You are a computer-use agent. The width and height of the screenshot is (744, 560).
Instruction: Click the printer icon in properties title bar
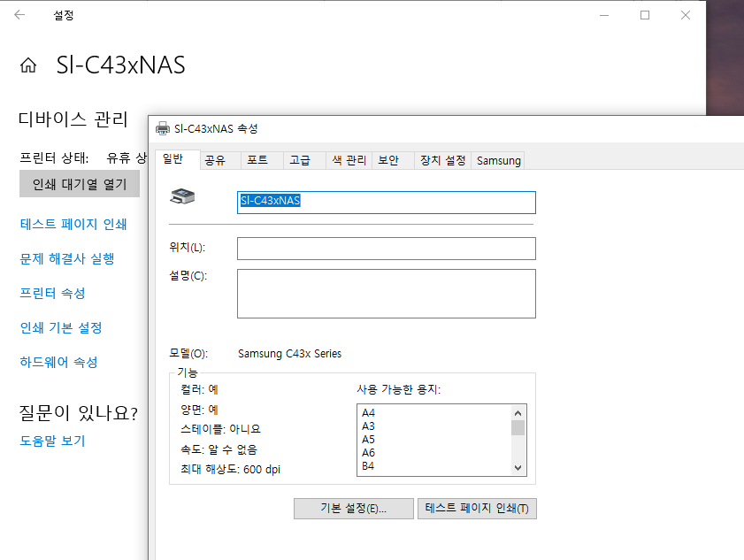[163, 128]
